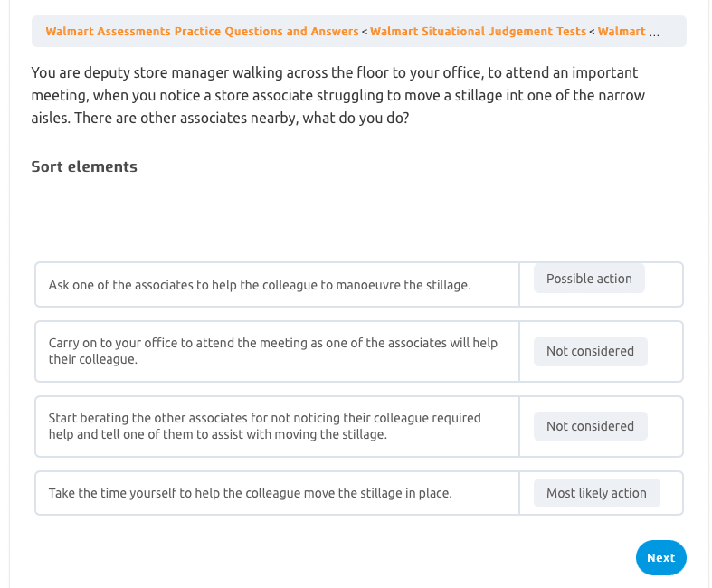Viewport: 712px width, 588px height.
Task: Click the 'Start berating the other associates' option
Action: tap(264, 426)
